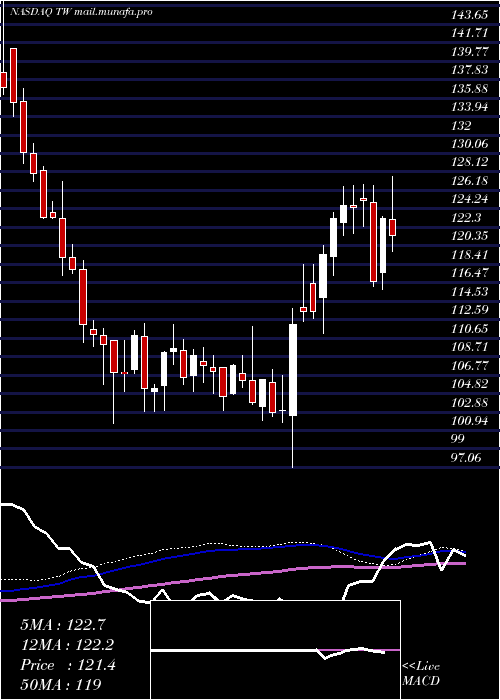
Task: Click the NASDAQ TW mail.munafa.pro title text
Action: pos(80,12)
